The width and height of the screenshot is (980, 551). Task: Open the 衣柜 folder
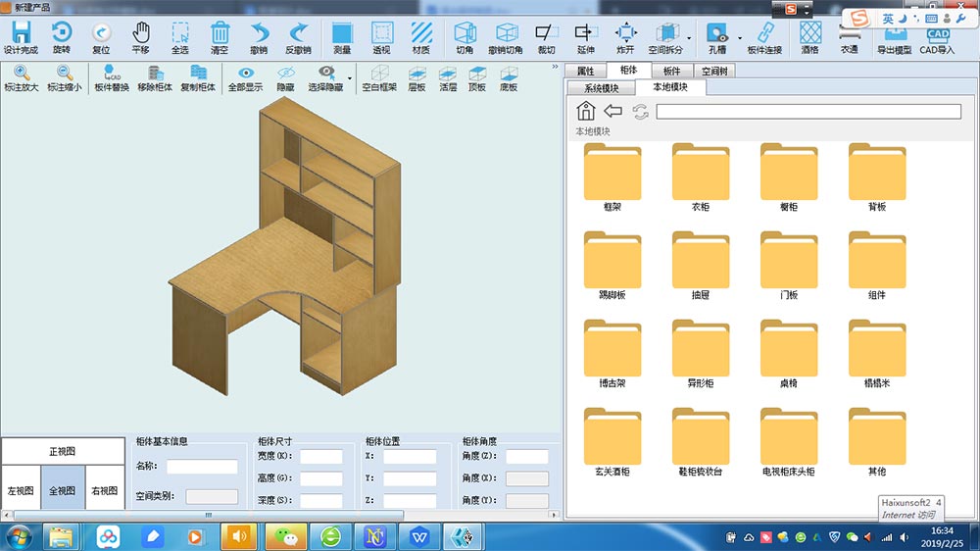point(701,177)
